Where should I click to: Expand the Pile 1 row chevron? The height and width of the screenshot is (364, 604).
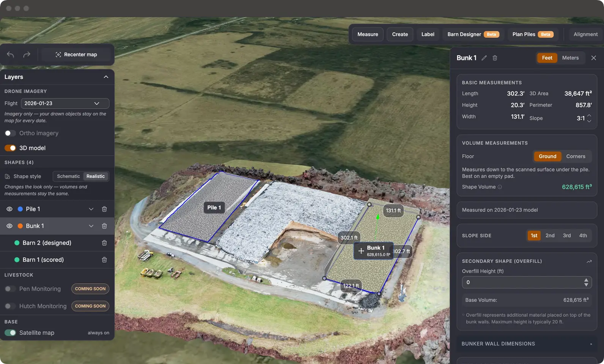pos(91,209)
